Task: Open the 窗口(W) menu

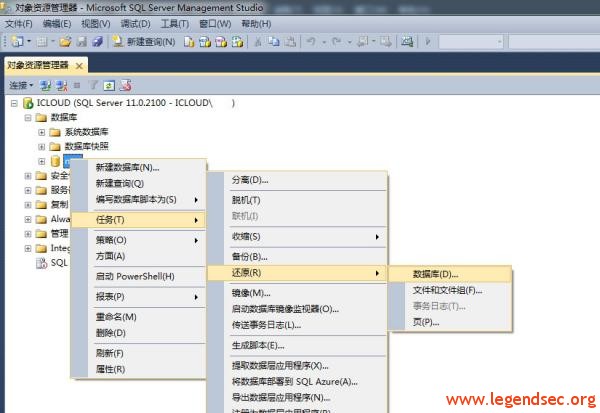Action: click(215, 24)
